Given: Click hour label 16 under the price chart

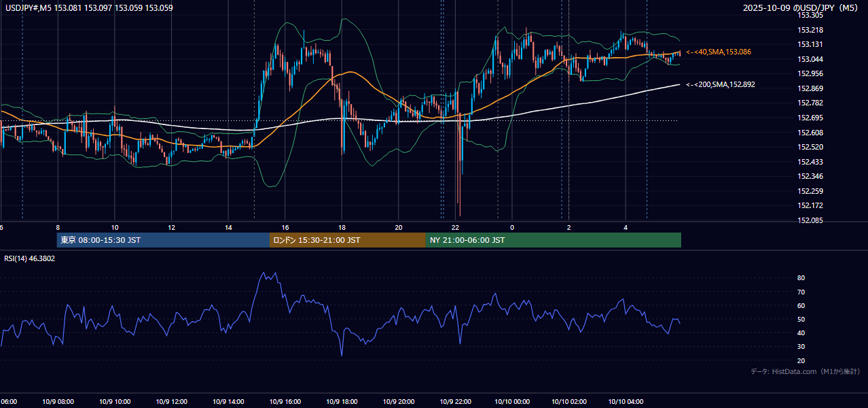Looking at the screenshot, I should point(285,228).
